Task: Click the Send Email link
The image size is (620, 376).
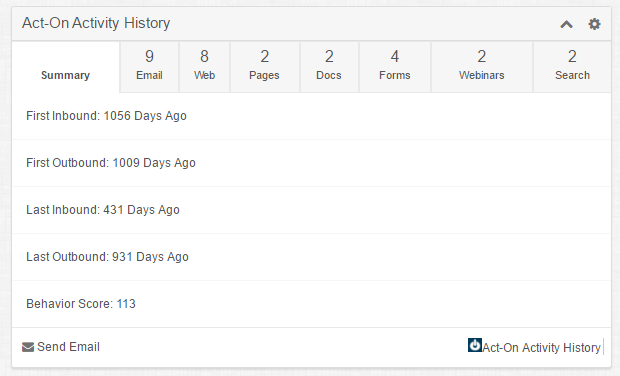Action: [x=68, y=347]
